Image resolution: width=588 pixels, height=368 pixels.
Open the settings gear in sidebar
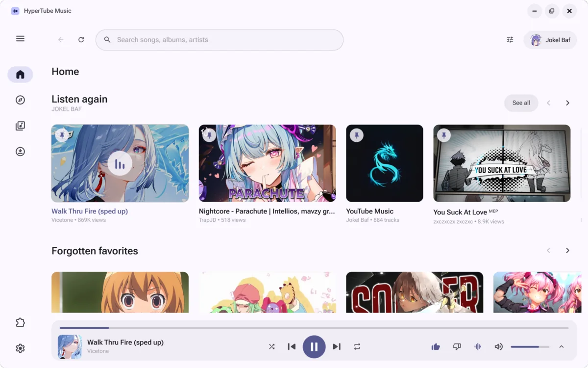tap(20, 348)
